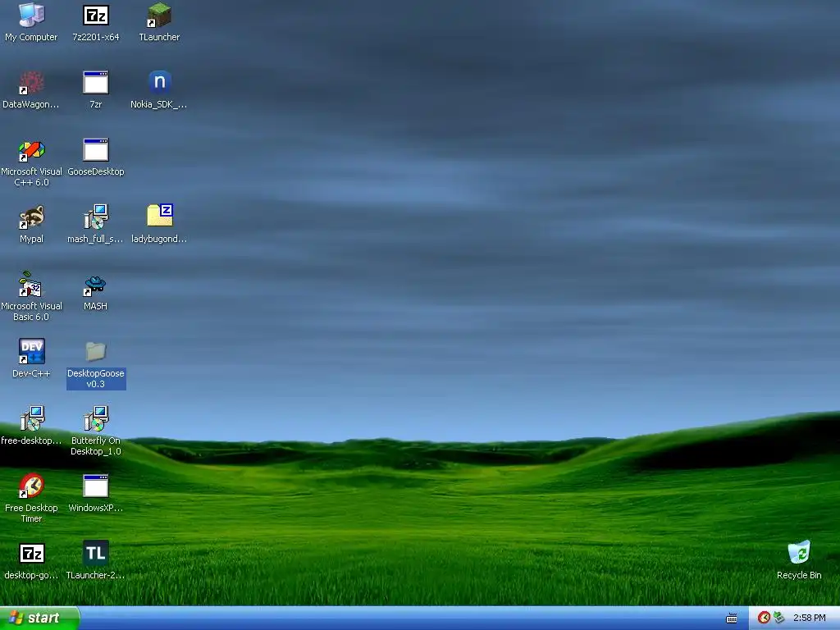Select the DataWagon shortcut icon
The width and height of the screenshot is (840, 630).
31,83
